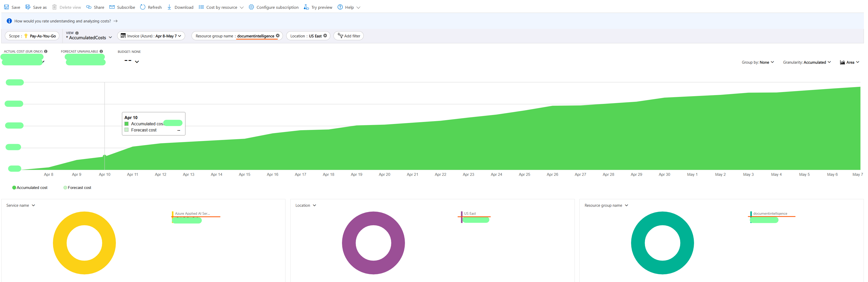Click the Cost by resource list icon
Screen dimensions: 868x282
click(x=201, y=7)
